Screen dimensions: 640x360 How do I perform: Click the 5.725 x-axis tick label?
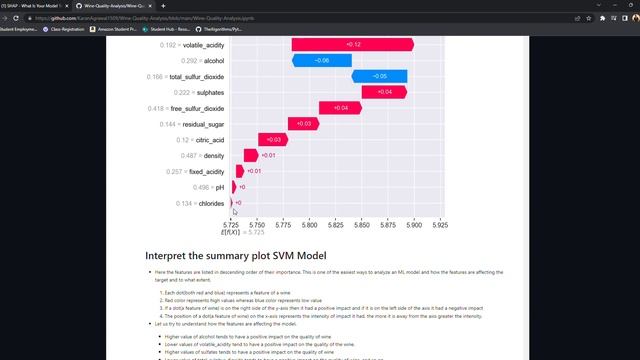pyautogui.click(x=231, y=225)
